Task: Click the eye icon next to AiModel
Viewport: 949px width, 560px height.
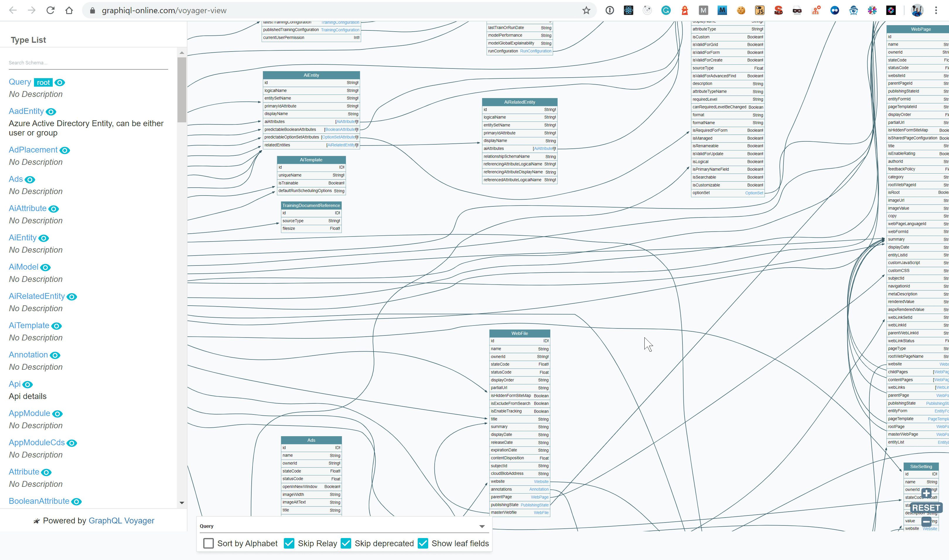Action: pos(45,268)
